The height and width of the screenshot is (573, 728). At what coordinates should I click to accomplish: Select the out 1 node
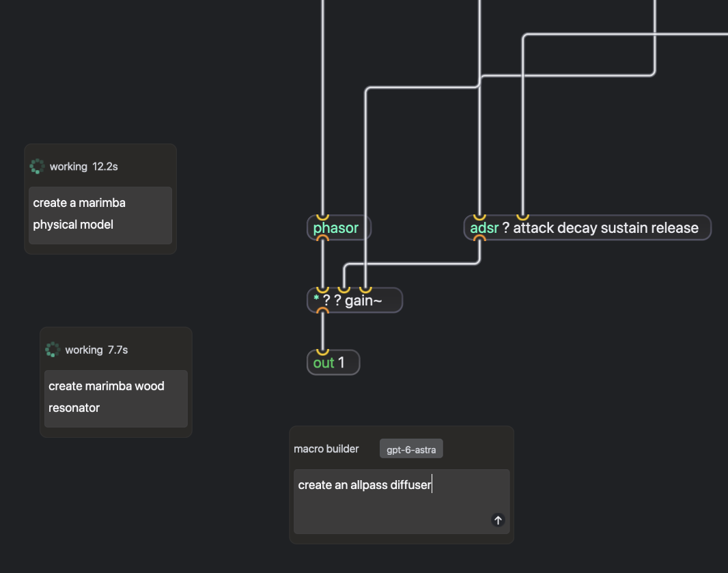pyautogui.click(x=333, y=363)
